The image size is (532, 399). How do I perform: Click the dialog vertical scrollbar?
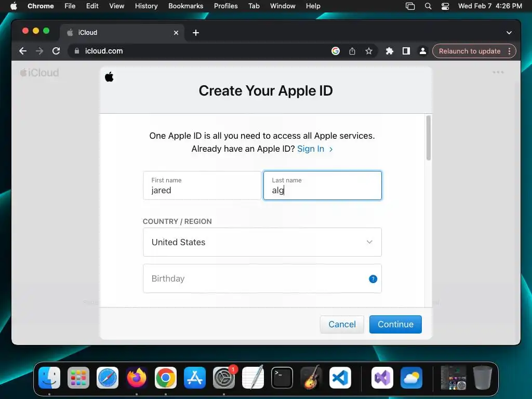tap(429, 137)
